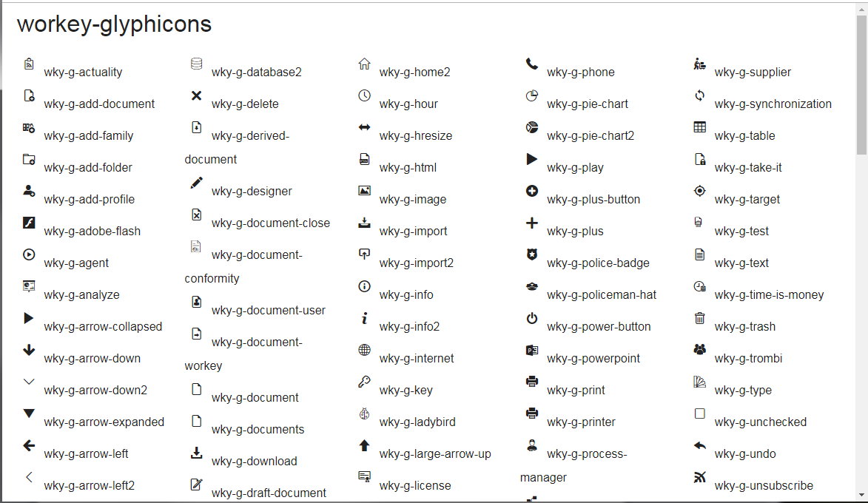Click the database2 cylinder icon
The height and width of the screenshot is (503, 868).
pos(196,64)
